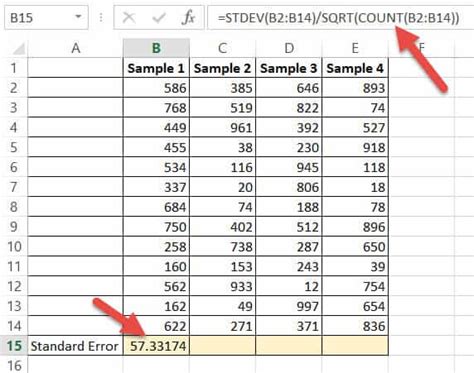Select the cell containing 893
This screenshot has height=373, width=474.
(x=355, y=88)
